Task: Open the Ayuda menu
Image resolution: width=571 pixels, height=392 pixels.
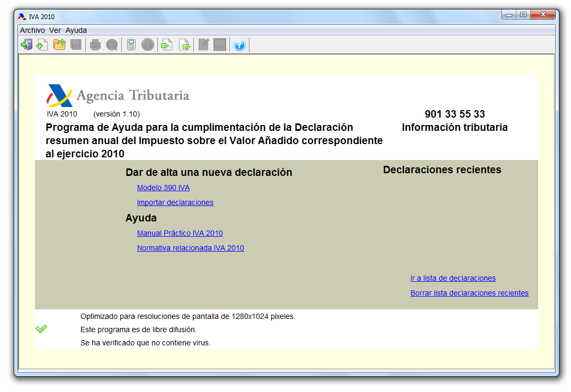Action: pos(76,30)
